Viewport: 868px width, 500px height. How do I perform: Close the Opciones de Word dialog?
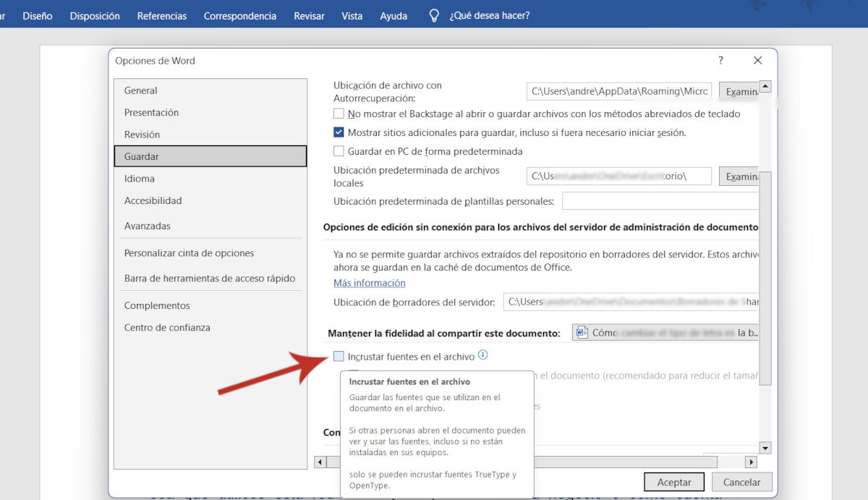757,61
